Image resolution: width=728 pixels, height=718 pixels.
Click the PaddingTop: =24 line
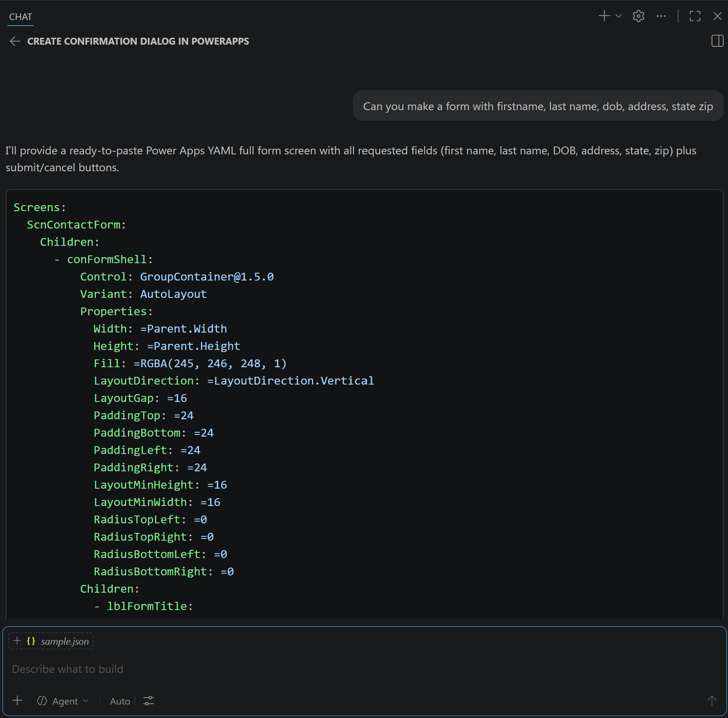pyautogui.click(x=144, y=415)
